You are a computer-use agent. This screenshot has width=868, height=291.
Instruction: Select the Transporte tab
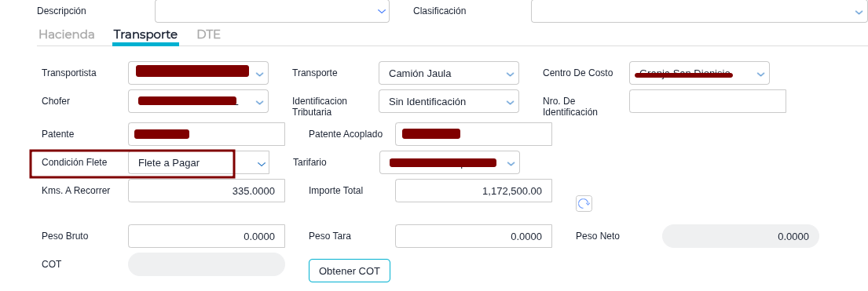145,35
